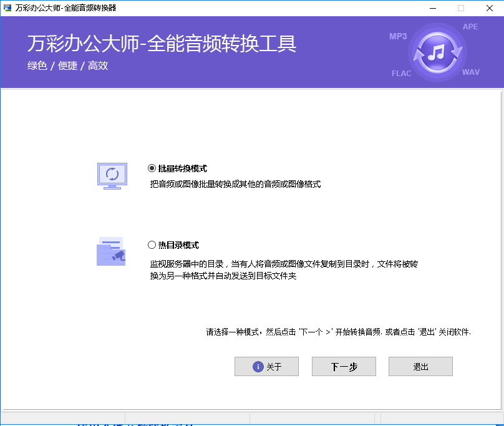Click the batch conversion monitor icon
This screenshot has height=426, width=504.
112,176
